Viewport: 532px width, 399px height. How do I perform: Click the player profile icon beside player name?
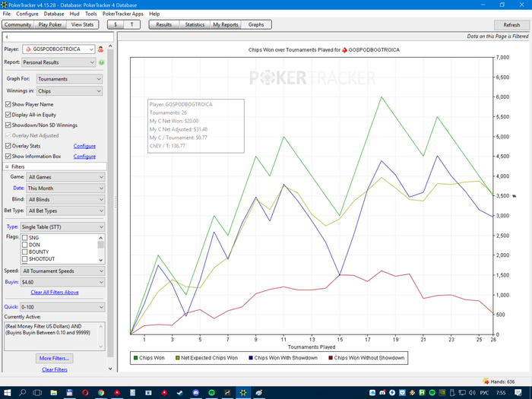[x=100, y=49]
